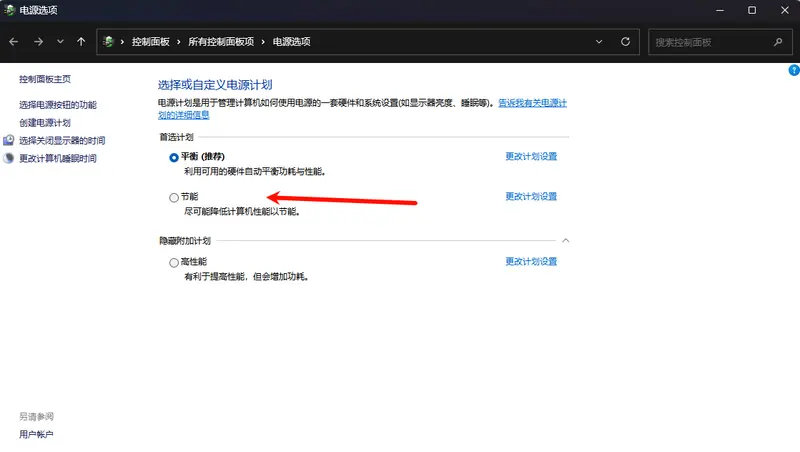Open help with the blue question mark
The height and width of the screenshot is (452, 800).
(x=793, y=71)
